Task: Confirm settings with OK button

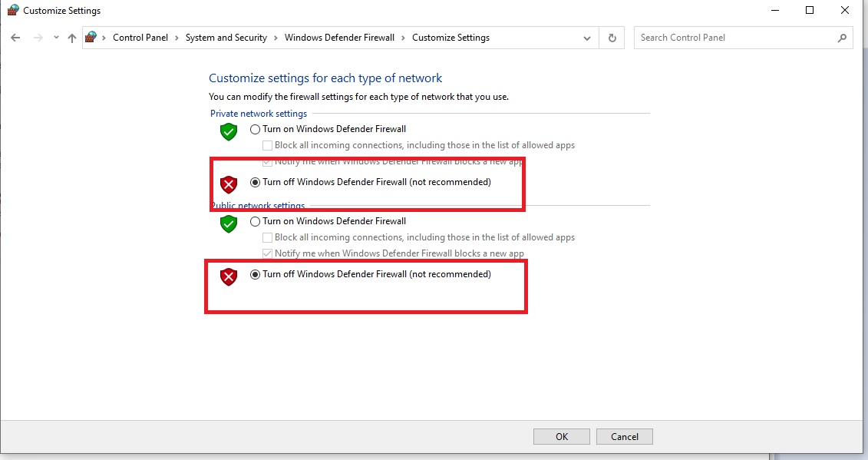Action: [x=561, y=437]
